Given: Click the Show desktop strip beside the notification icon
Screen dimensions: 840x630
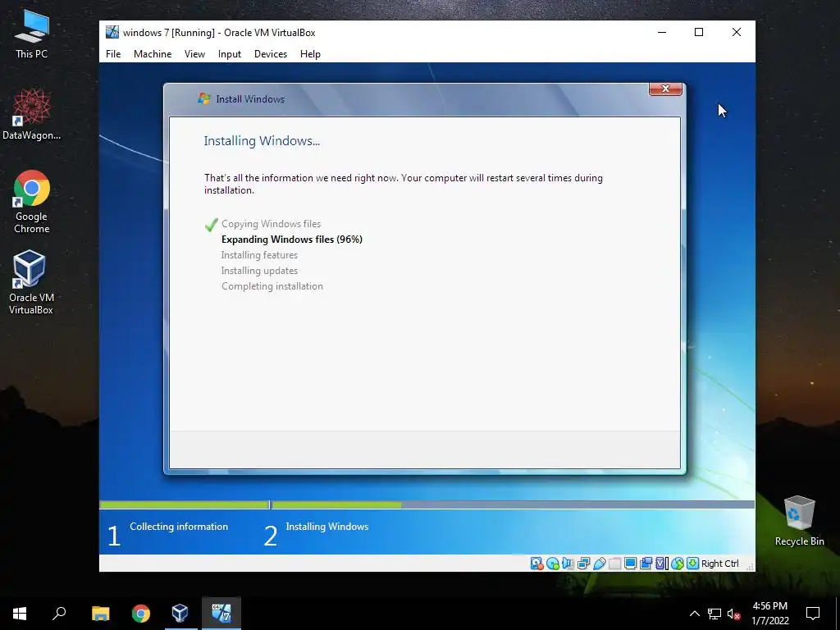Looking at the screenshot, I should (838, 614).
